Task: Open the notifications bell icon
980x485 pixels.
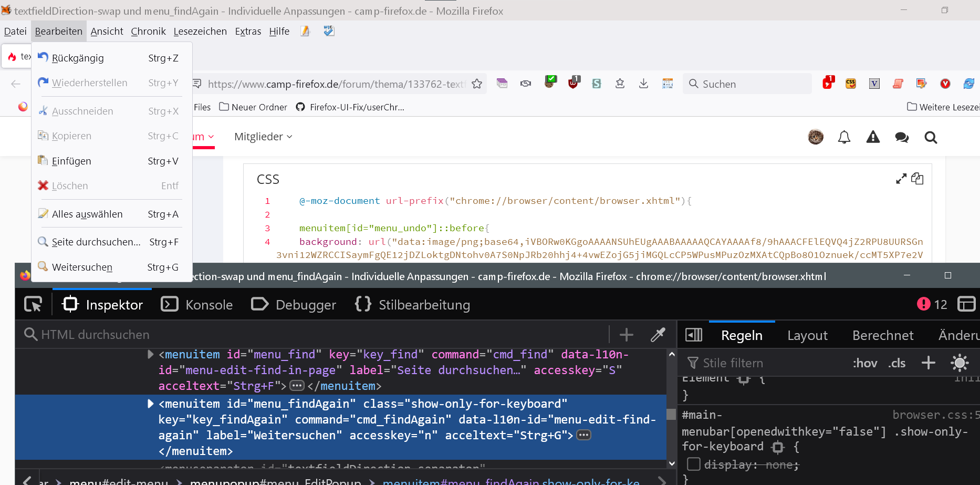Action: tap(844, 137)
